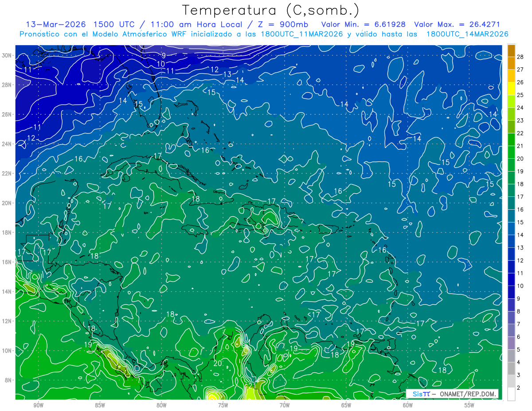
Task: Click the "Sisπ - ONAMET/REP.DOM." credit label
Action: (x=452, y=394)
